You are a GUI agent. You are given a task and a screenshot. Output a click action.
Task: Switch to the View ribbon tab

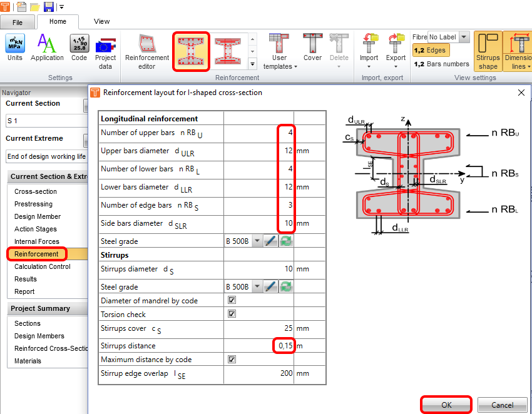pos(101,21)
